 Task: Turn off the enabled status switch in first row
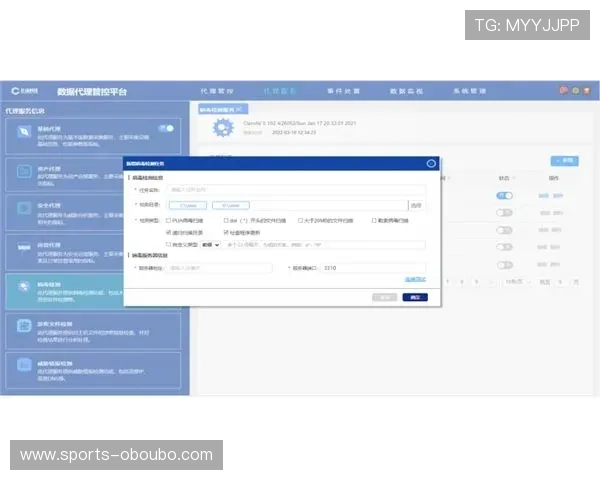504,196
